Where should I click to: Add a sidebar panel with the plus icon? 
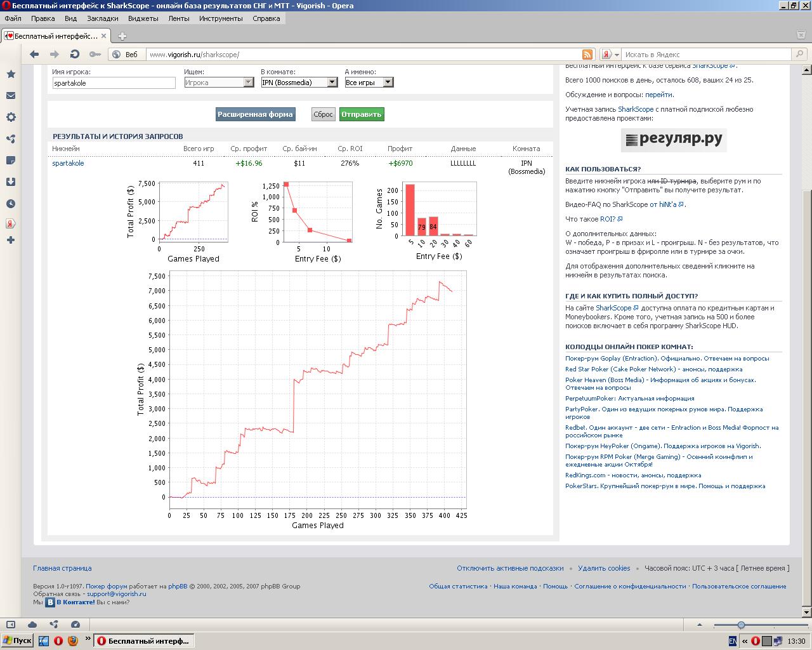tap(11, 240)
